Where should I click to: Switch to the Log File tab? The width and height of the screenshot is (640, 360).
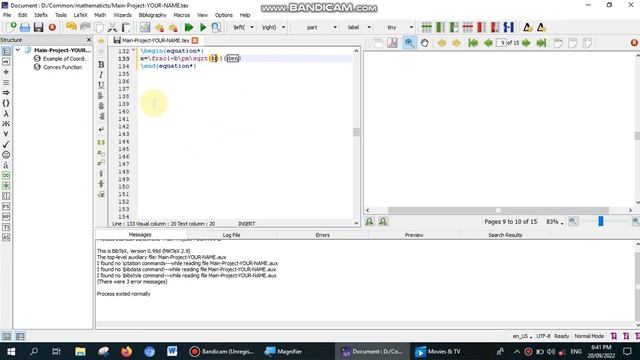231,235
